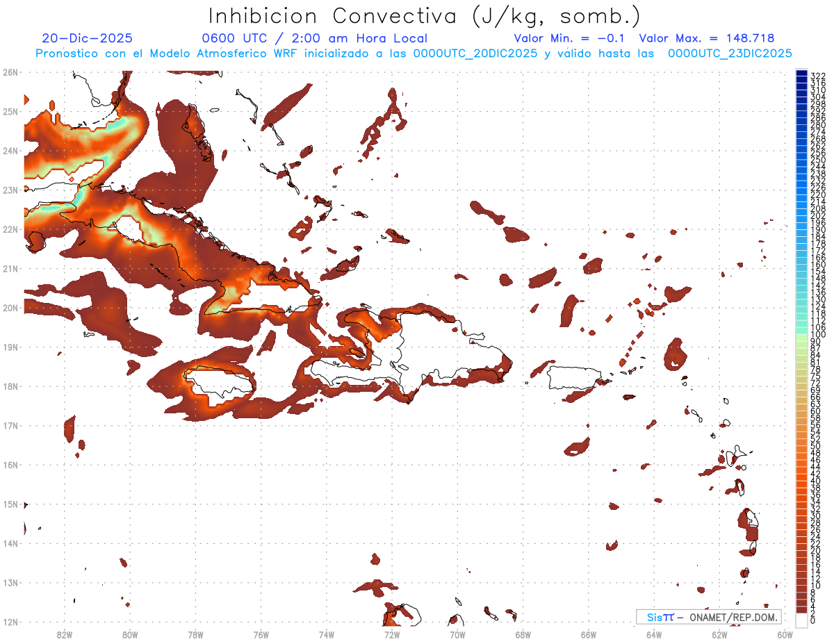Click the '24N' latitude label
Image resolution: width=834 pixels, height=644 pixels.
(x=10, y=151)
